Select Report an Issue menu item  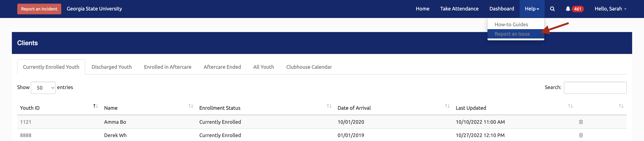click(x=512, y=34)
